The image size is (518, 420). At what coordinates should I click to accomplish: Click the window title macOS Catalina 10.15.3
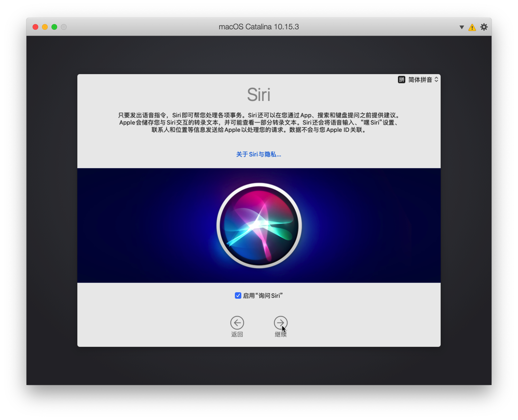259,27
